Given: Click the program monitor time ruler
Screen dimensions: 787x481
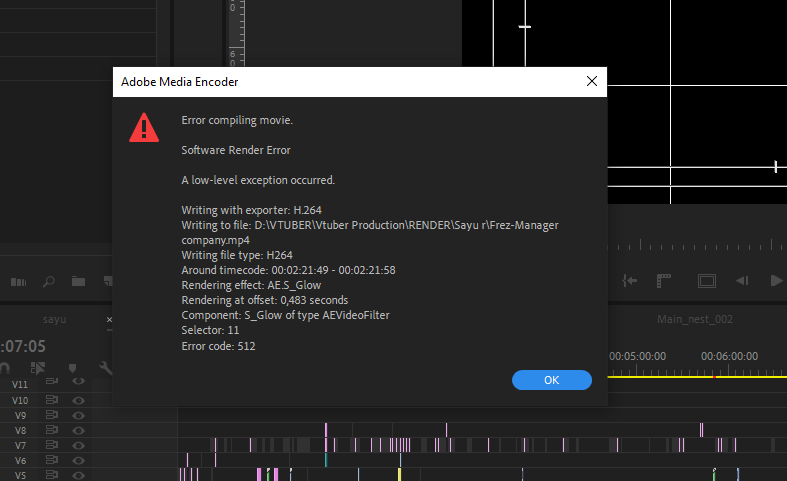Looking at the screenshot, I should coord(697,245).
